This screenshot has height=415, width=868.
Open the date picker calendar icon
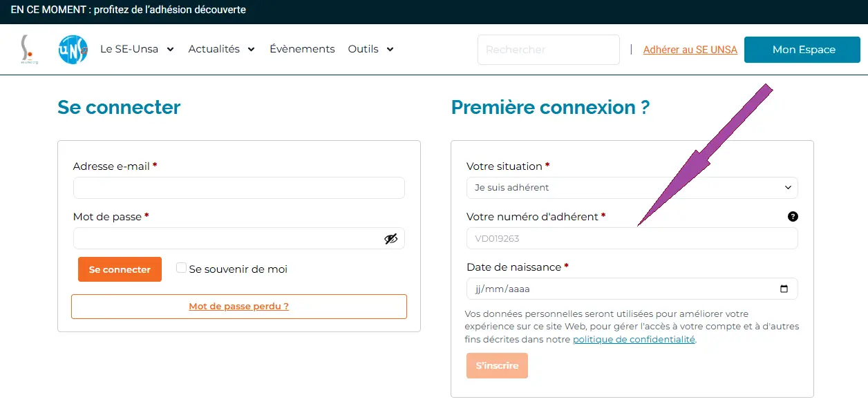(784, 289)
